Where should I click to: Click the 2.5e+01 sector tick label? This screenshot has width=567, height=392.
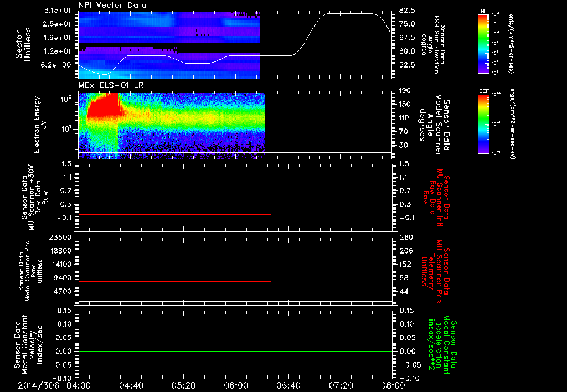point(58,24)
